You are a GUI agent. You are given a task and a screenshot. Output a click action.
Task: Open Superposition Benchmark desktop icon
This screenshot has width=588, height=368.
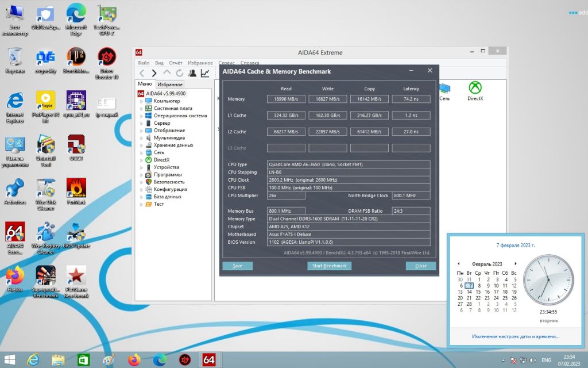[x=45, y=282]
